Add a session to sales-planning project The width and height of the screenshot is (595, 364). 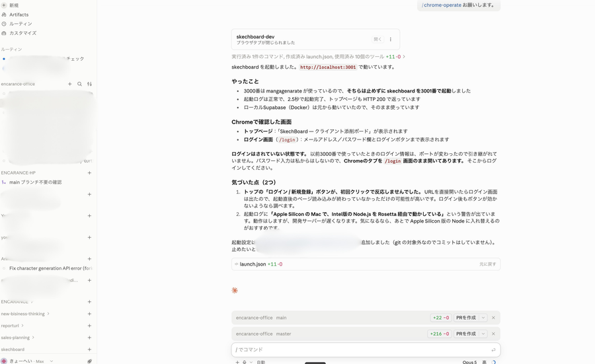(89, 338)
